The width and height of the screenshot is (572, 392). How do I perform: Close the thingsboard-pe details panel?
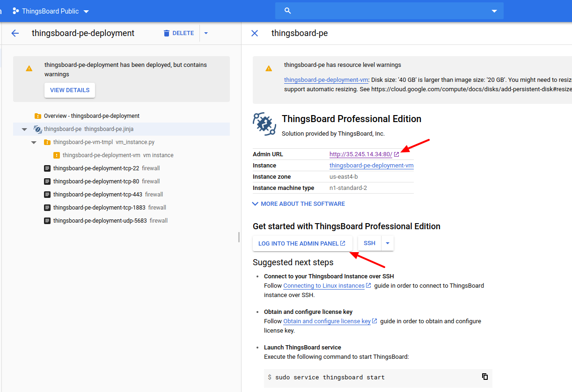255,33
